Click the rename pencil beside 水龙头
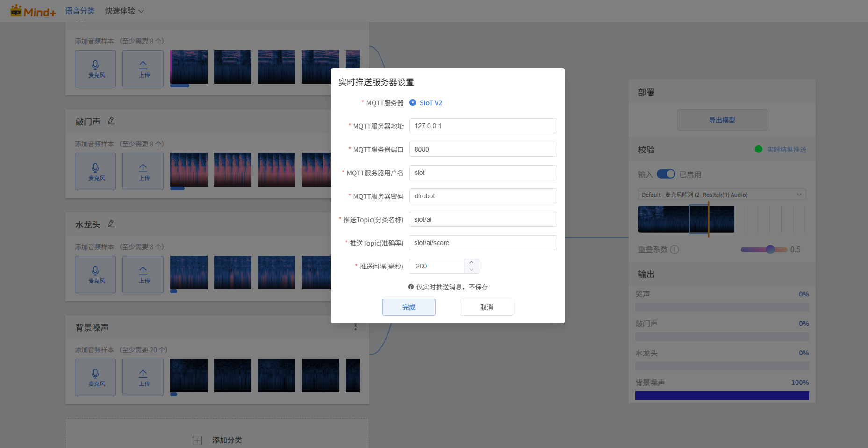The width and height of the screenshot is (868, 448). pyautogui.click(x=111, y=224)
